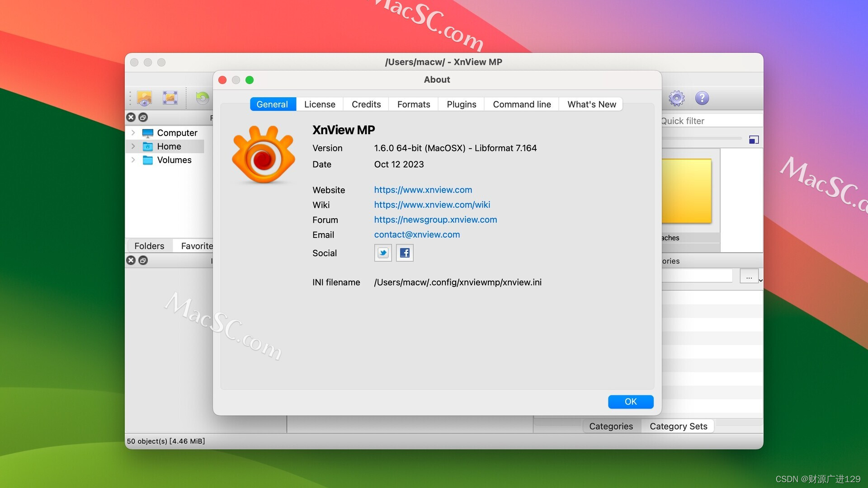
Task: Close the lower left panel X icon
Action: click(131, 260)
